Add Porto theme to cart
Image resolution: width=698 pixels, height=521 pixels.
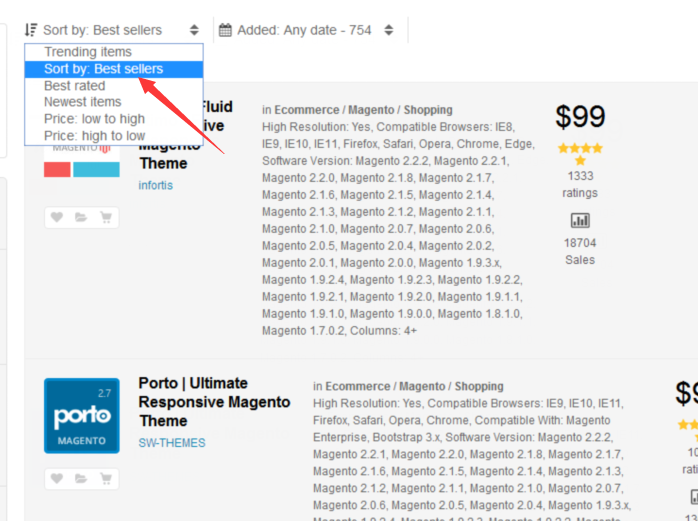(106, 479)
